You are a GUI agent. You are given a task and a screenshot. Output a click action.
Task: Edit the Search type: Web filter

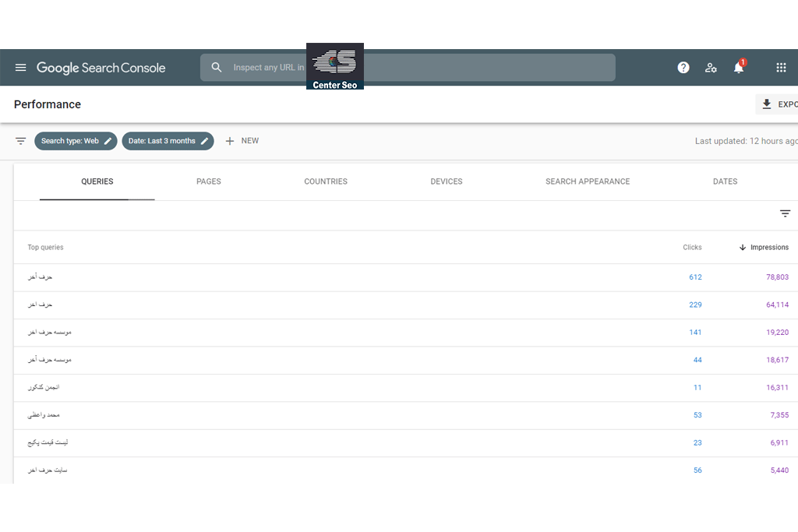point(76,141)
